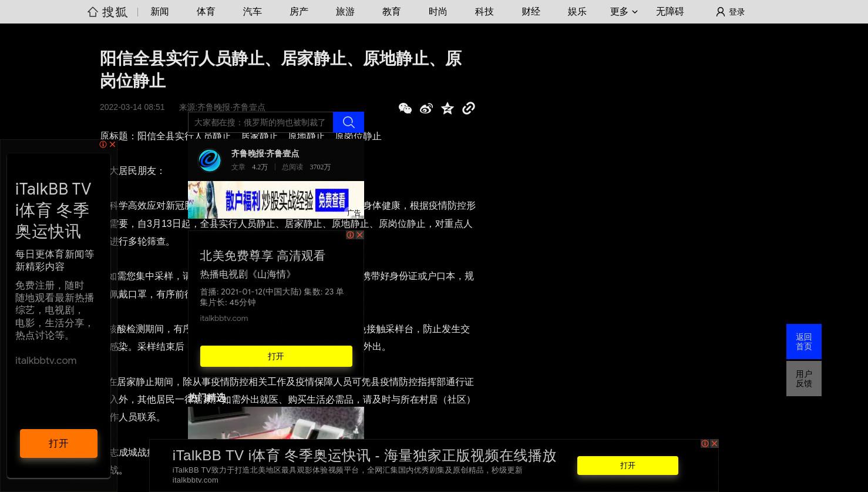This screenshot has height=492, width=868.
Task: Click the author's 文章 4.2万 stat
Action: (x=249, y=167)
